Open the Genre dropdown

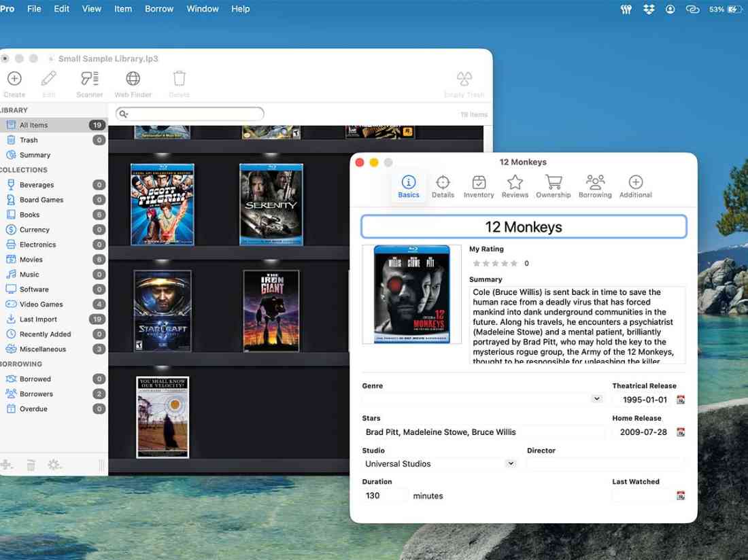pyautogui.click(x=596, y=400)
